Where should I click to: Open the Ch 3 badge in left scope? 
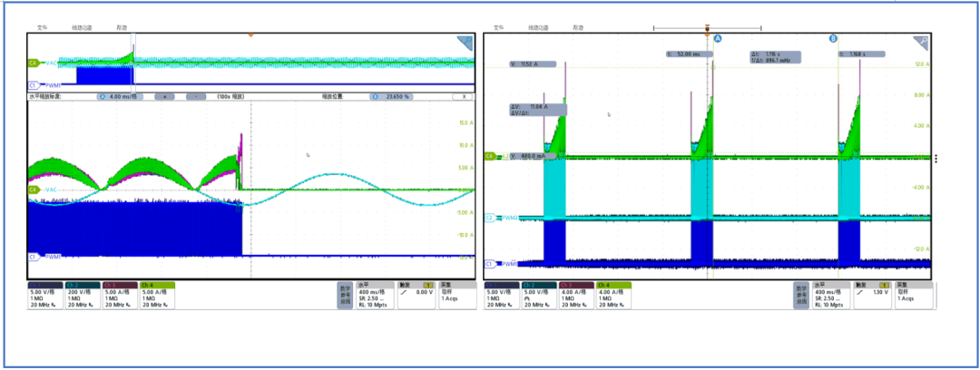(x=120, y=295)
